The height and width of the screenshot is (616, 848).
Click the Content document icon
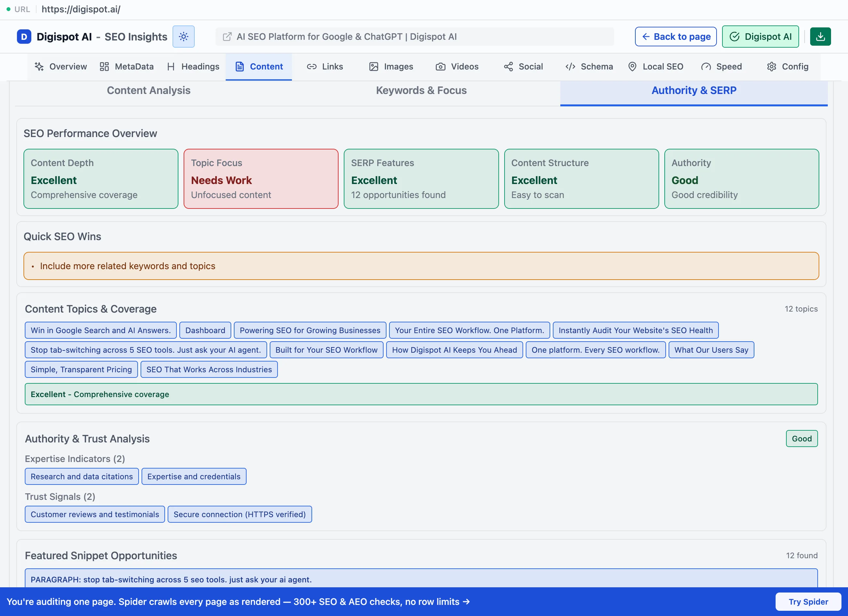(x=240, y=67)
